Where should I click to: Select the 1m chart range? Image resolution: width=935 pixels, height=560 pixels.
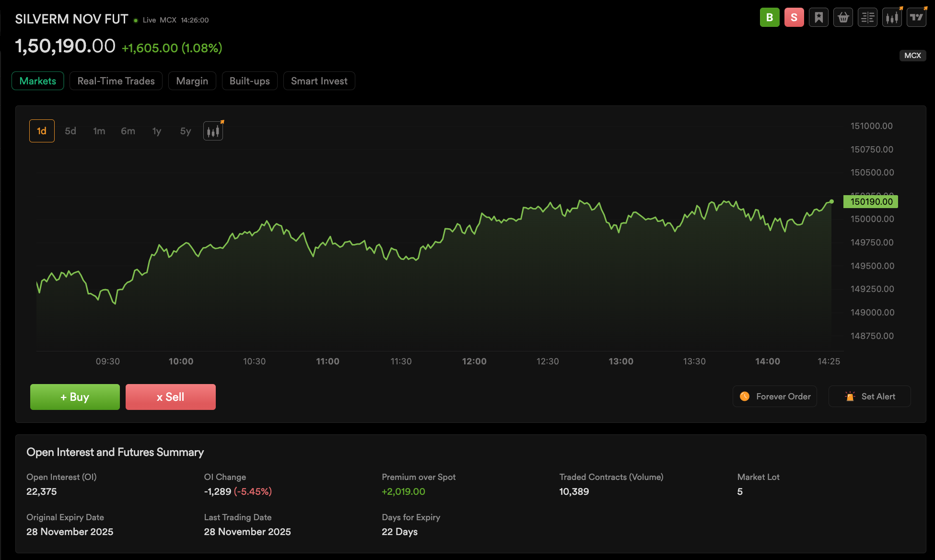point(99,131)
